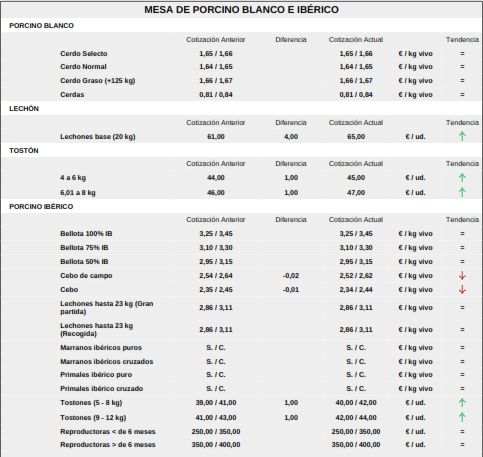Image resolution: width=483 pixels, height=457 pixels.
Task: Click the previous quote 2,54 / 2,64
Action: pos(216,276)
